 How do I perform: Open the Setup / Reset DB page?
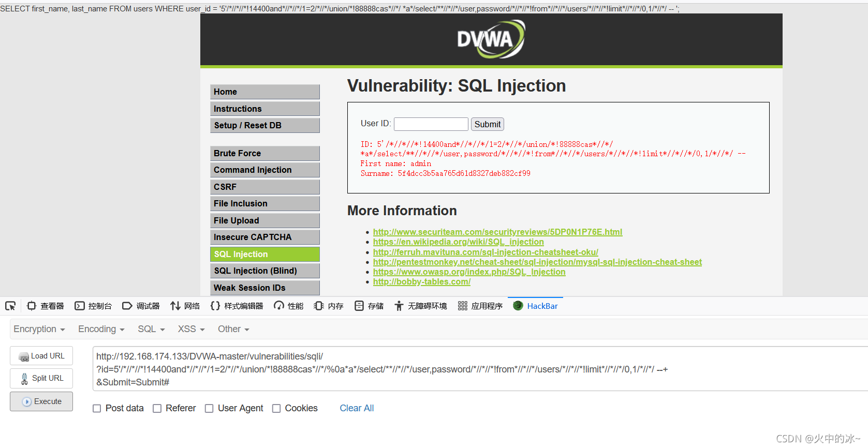265,125
